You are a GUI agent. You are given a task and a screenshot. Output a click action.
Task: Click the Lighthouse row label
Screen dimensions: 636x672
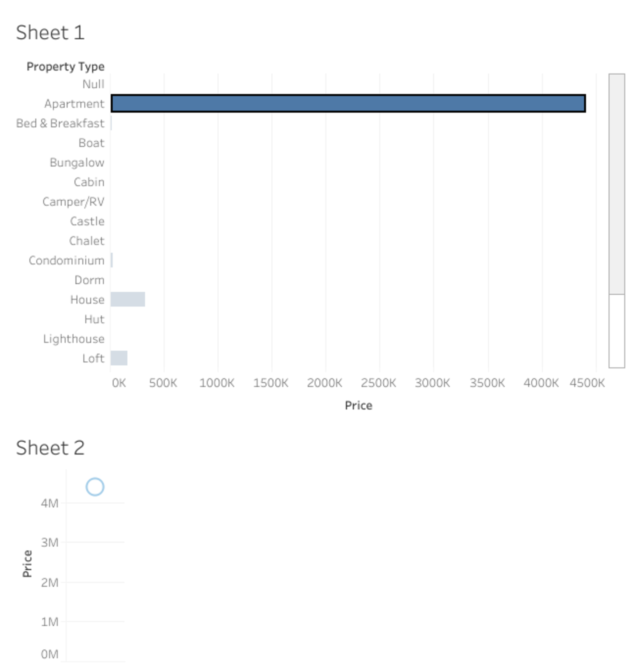pyautogui.click(x=74, y=339)
